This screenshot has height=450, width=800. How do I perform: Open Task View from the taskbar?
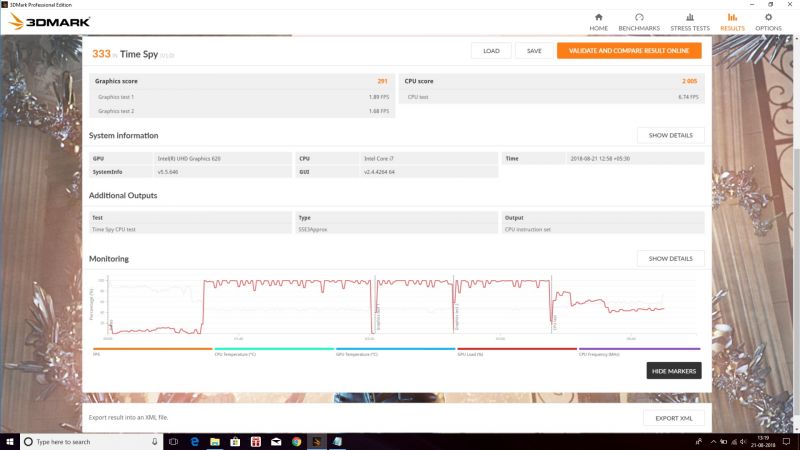[173, 442]
